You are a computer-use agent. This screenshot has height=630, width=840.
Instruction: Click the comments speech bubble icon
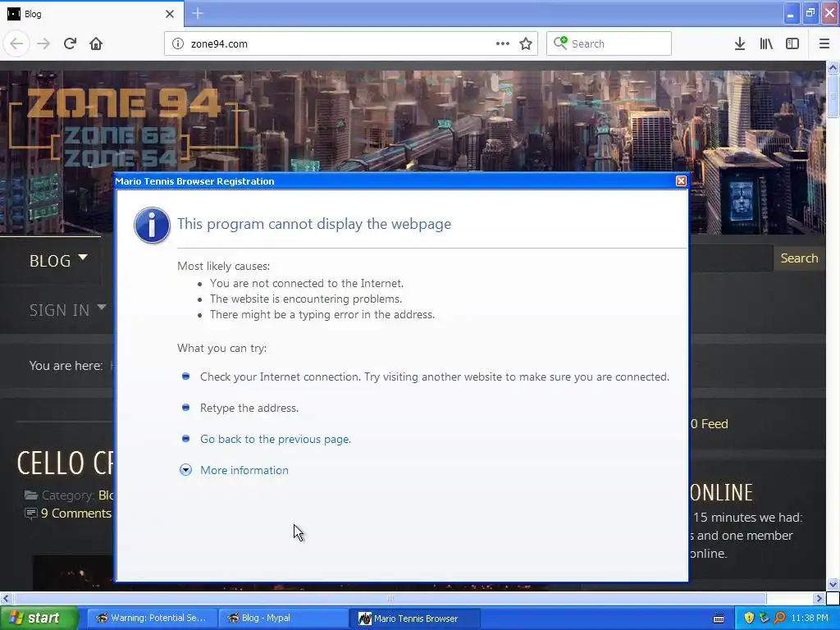click(x=31, y=514)
